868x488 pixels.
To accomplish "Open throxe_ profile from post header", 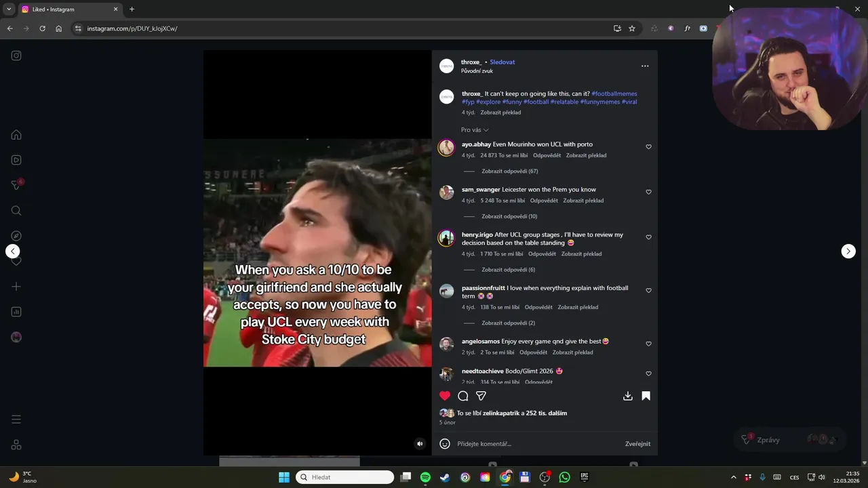I will coord(471,62).
